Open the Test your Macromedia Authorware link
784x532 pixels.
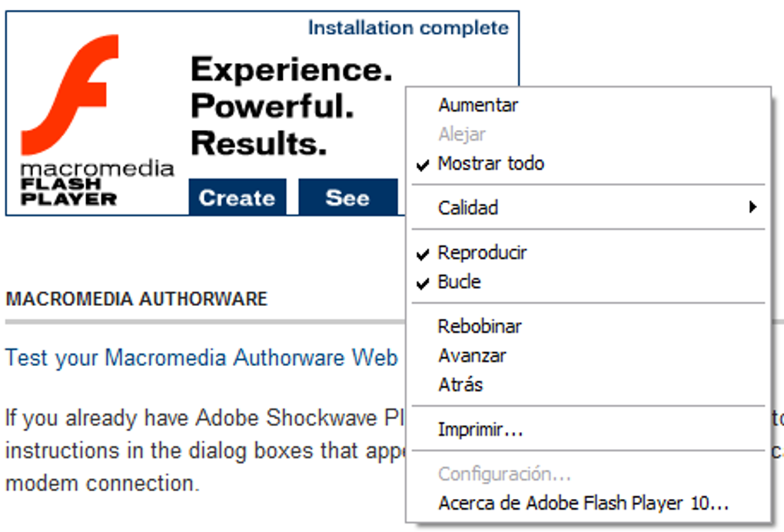pyautogui.click(x=201, y=358)
